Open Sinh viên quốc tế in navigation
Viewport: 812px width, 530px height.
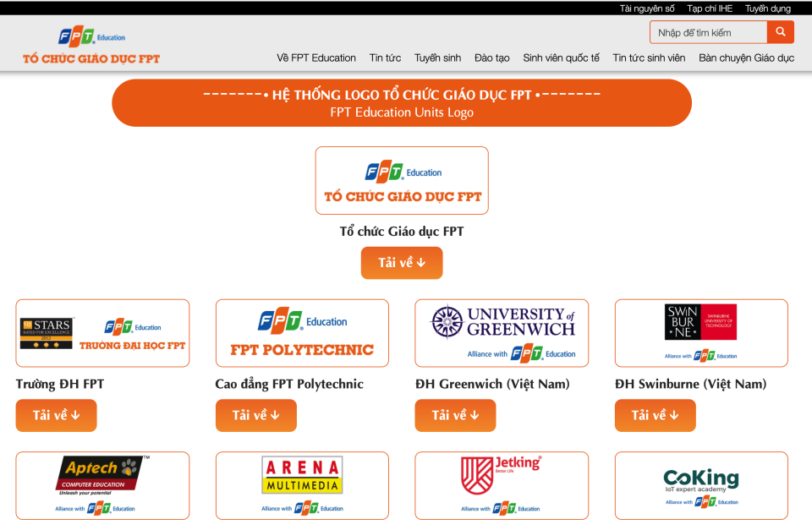tap(561, 58)
